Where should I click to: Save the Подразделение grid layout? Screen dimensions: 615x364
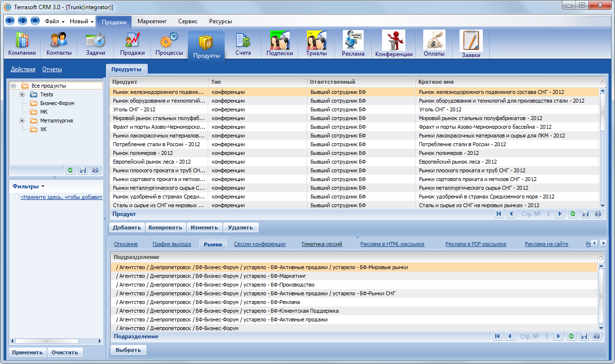(x=584, y=336)
